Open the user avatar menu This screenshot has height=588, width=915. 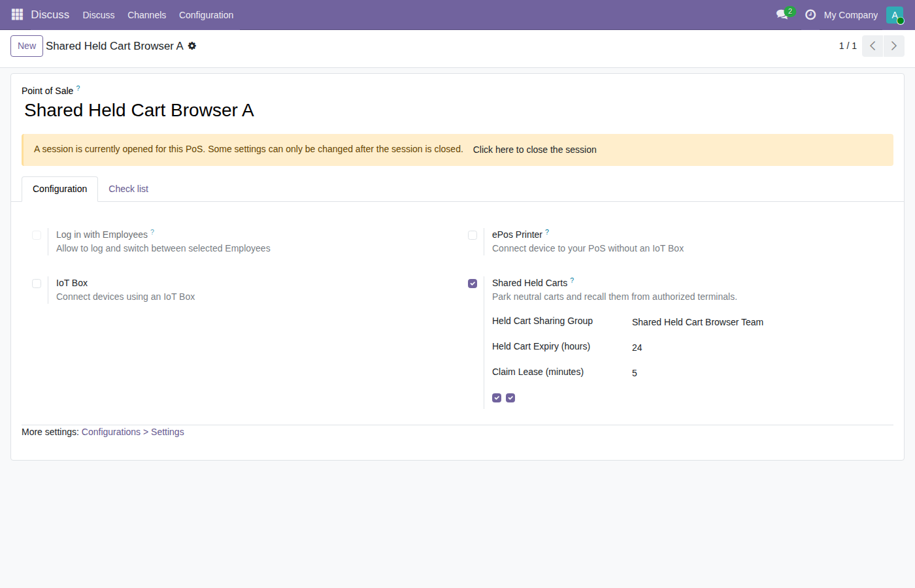(895, 14)
